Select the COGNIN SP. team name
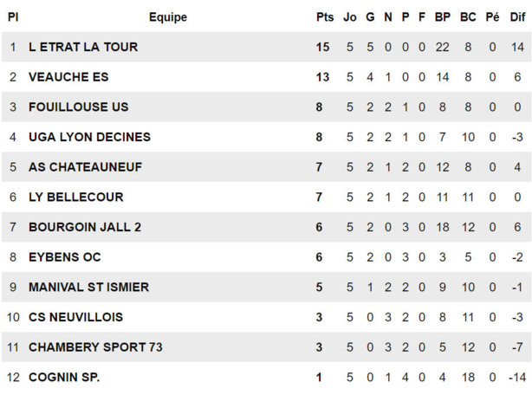The height and width of the screenshot is (395, 532). pyautogui.click(x=64, y=377)
